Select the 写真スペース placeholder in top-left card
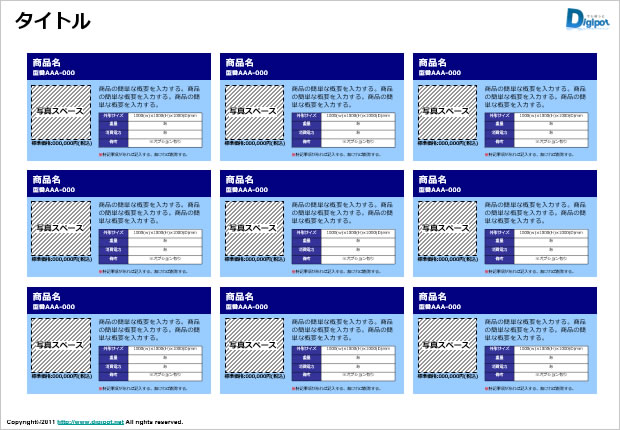Viewport: 620px width, 430px height. 59,112
